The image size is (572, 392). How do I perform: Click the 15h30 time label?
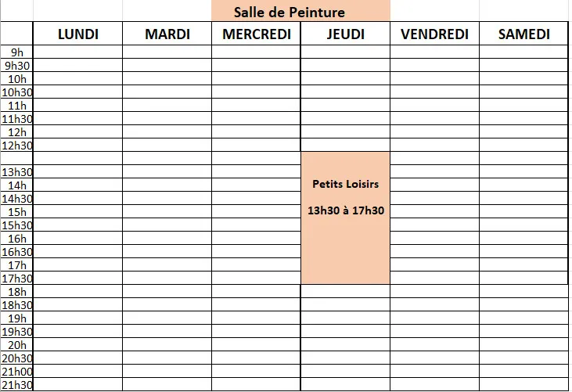click(x=16, y=225)
